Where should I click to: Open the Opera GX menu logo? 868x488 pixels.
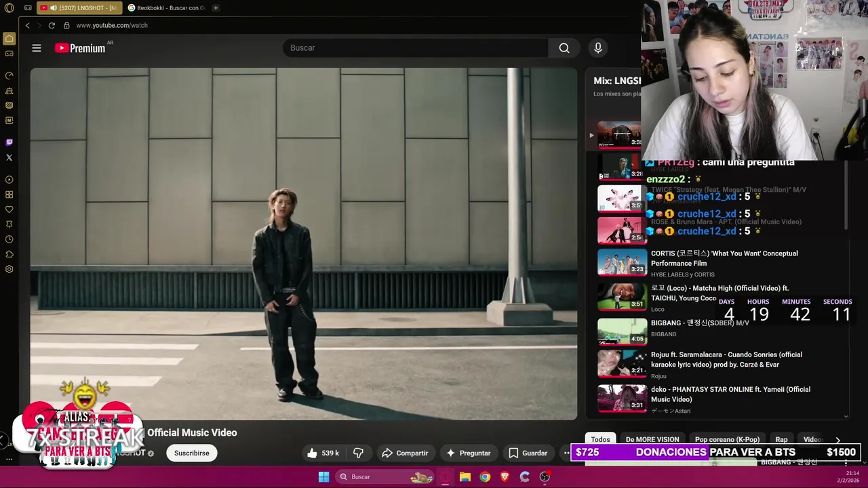9,8
